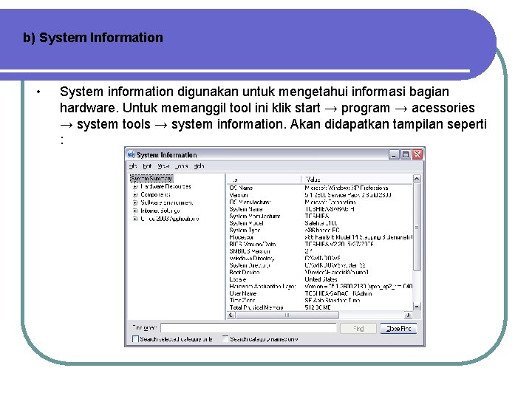532x399 pixels.
Task: Select the Windows Directory row
Action: (320, 258)
